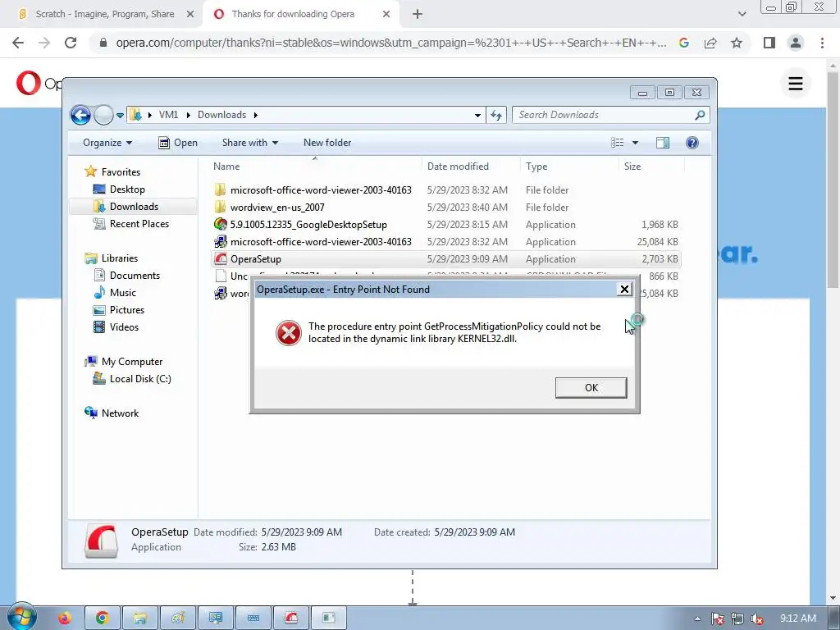Open Firefox from the taskbar
Viewport: 840px width, 630px height.
[x=65, y=619]
